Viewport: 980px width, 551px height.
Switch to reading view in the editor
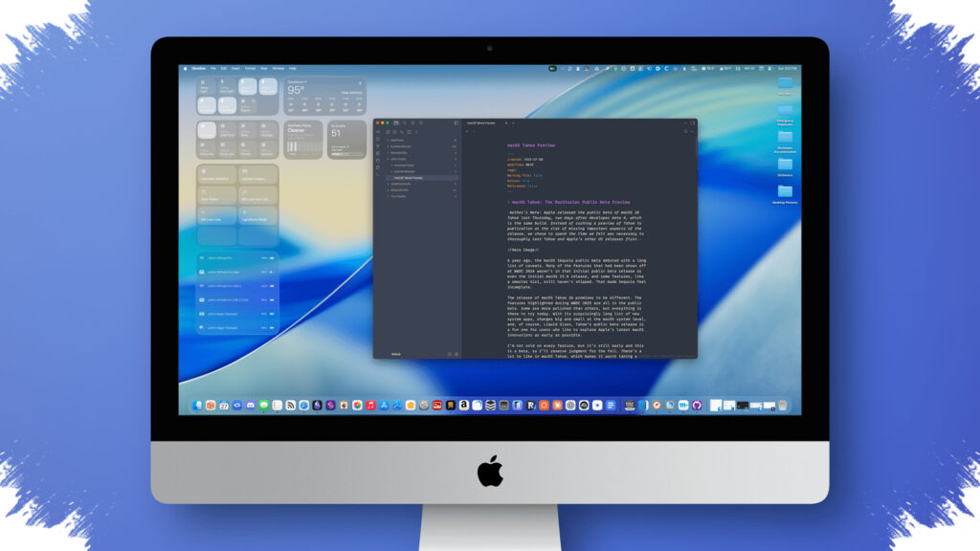[x=685, y=131]
